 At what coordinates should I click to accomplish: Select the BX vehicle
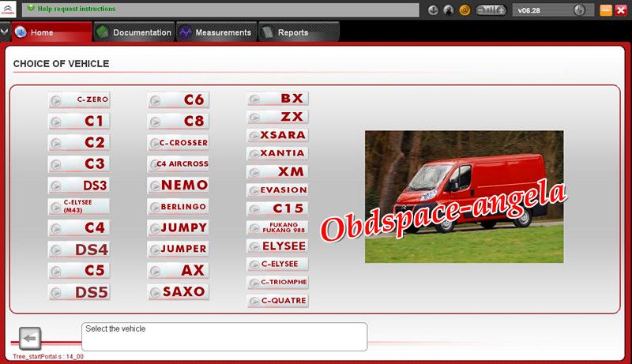(278, 99)
